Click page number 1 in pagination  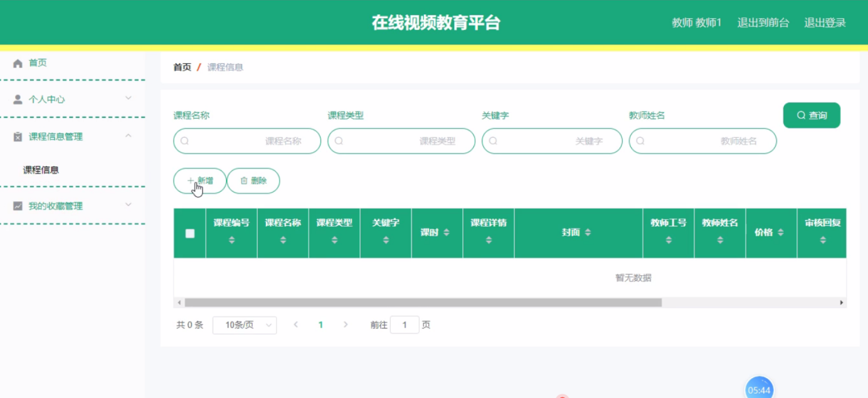point(320,325)
